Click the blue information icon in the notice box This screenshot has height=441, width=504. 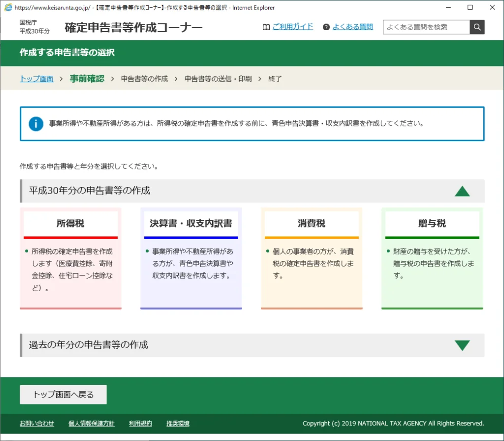[x=35, y=123]
